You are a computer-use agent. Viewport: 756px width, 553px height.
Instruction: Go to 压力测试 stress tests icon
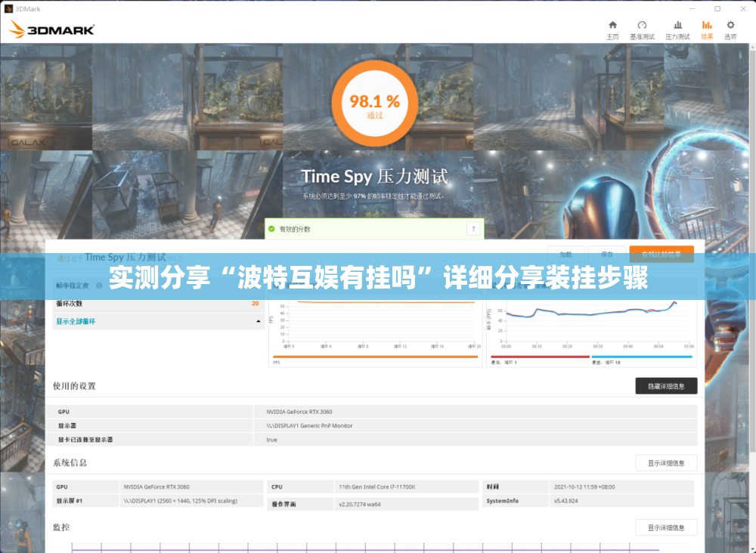[x=677, y=25]
